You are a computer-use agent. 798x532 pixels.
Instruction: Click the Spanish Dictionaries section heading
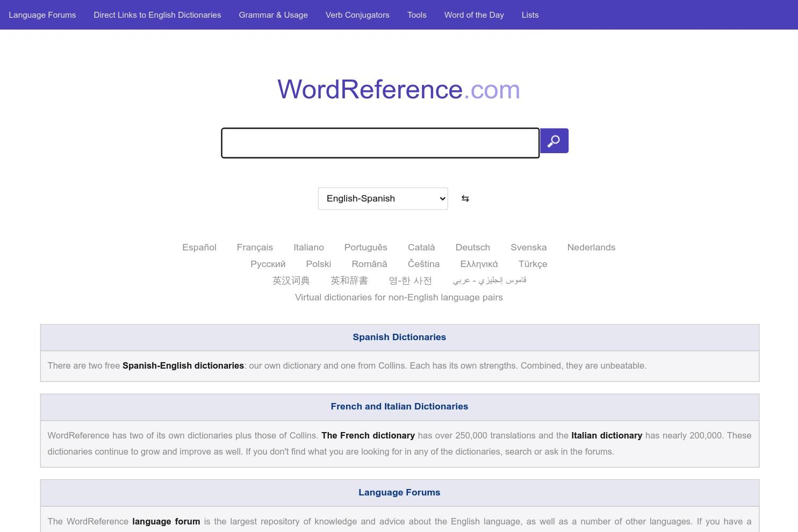[399, 337]
